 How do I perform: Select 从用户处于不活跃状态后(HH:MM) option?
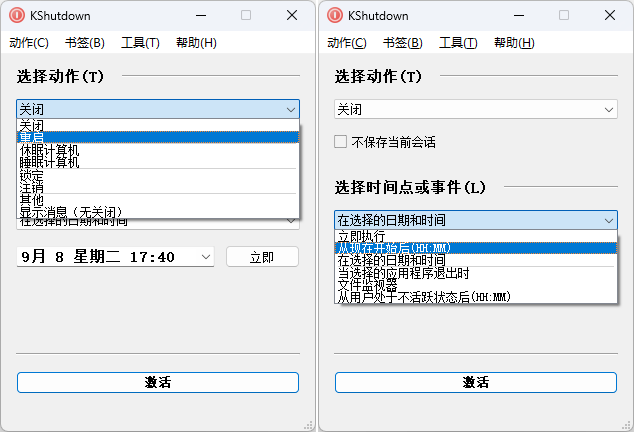(x=476, y=297)
